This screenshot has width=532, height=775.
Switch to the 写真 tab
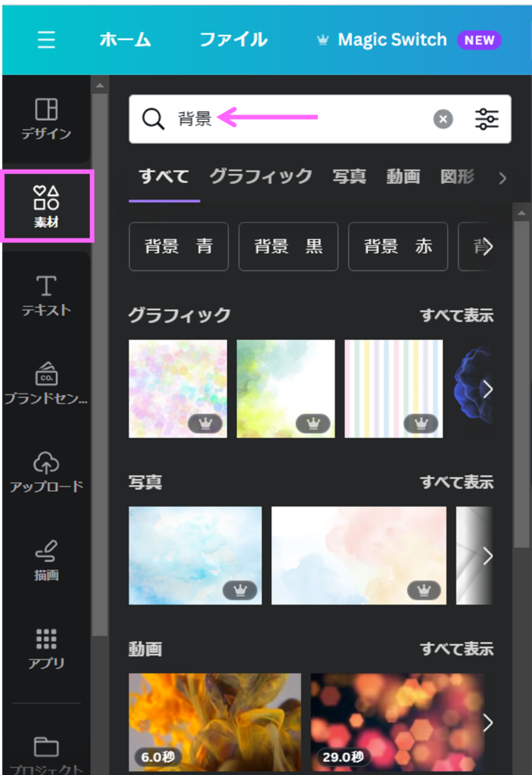(x=349, y=176)
